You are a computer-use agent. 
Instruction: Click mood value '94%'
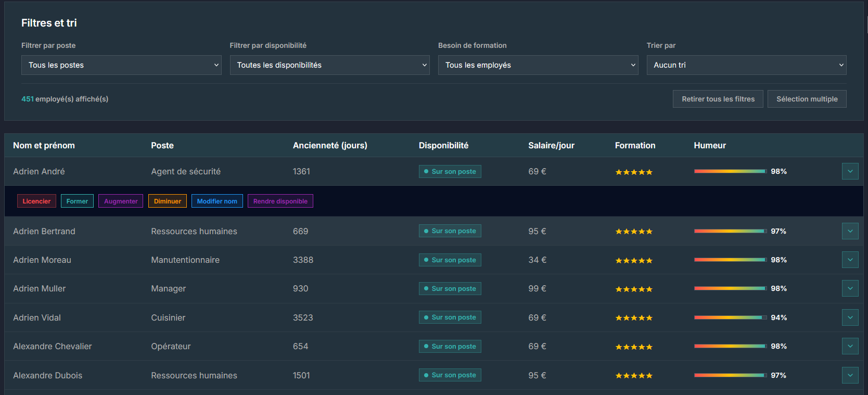coord(778,317)
